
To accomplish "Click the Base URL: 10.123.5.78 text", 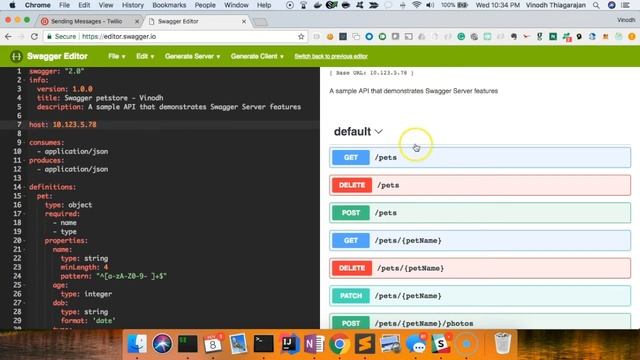I will pos(371,73).
